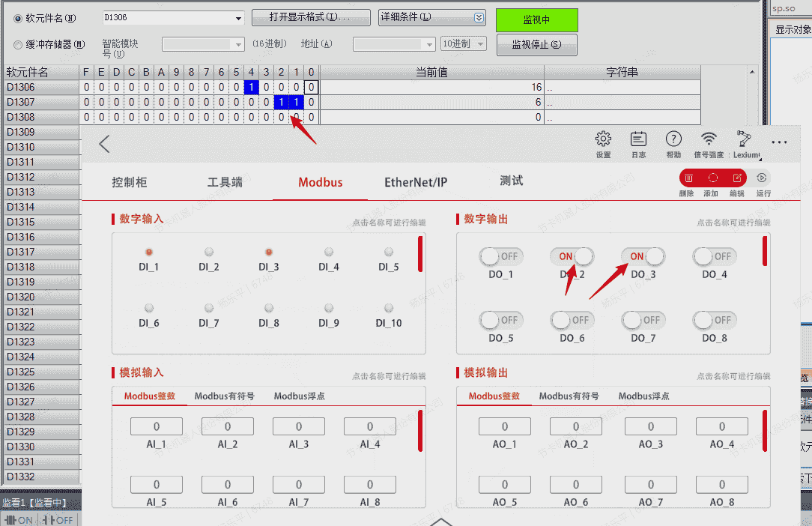This screenshot has height=526, width=812.
Task: Click the 编辑 pencil icon
Action: point(737,178)
